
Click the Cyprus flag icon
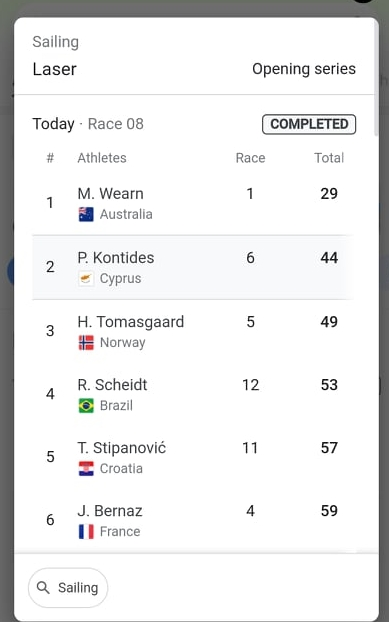tap(86, 278)
